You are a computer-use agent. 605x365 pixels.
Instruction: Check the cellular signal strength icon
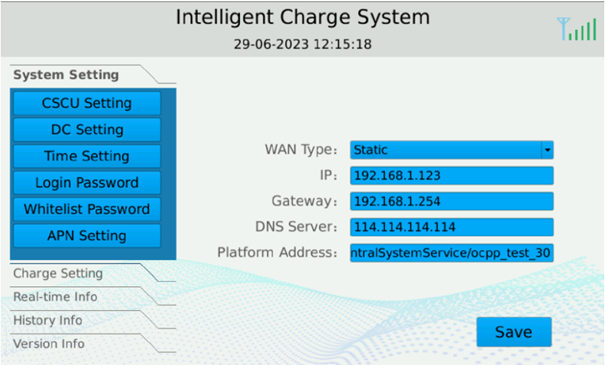pos(577,29)
